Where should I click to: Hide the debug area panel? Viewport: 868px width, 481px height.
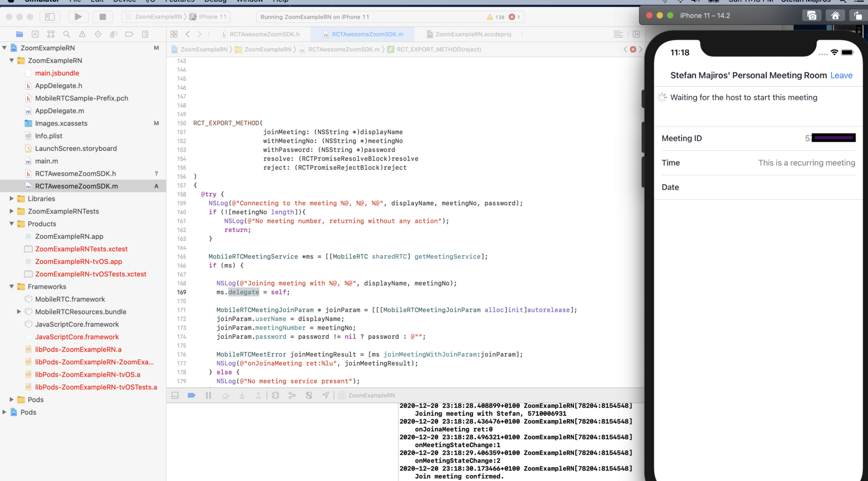click(x=175, y=395)
